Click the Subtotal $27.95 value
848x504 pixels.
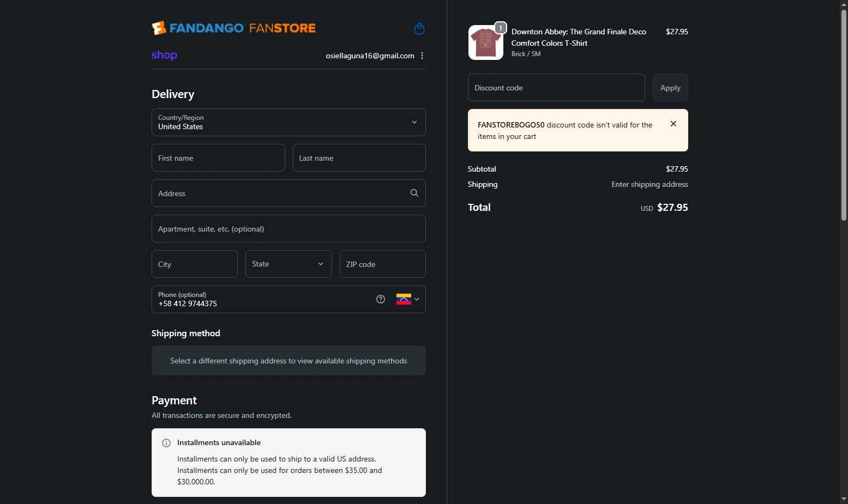pyautogui.click(x=677, y=169)
